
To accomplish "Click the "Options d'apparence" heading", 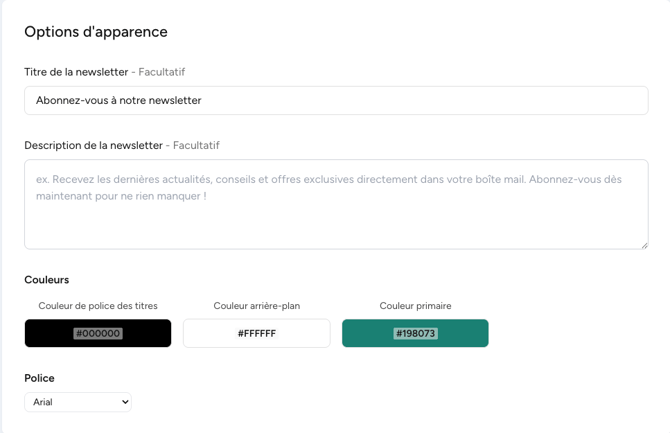I will coord(96,32).
